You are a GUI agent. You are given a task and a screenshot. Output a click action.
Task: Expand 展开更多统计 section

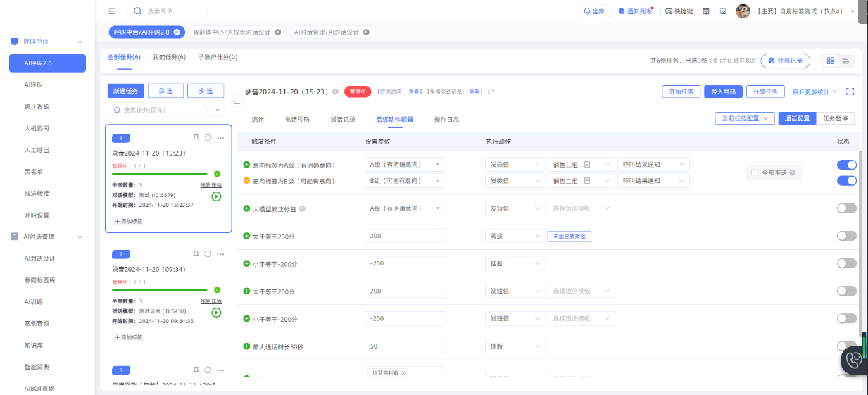814,92
